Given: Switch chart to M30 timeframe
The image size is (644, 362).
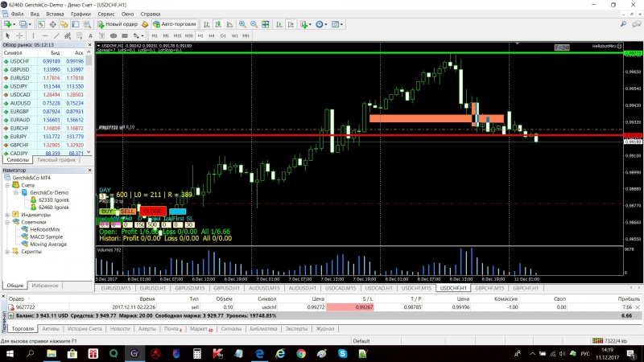Looking at the screenshot, I should pyautogui.click(x=189, y=35).
